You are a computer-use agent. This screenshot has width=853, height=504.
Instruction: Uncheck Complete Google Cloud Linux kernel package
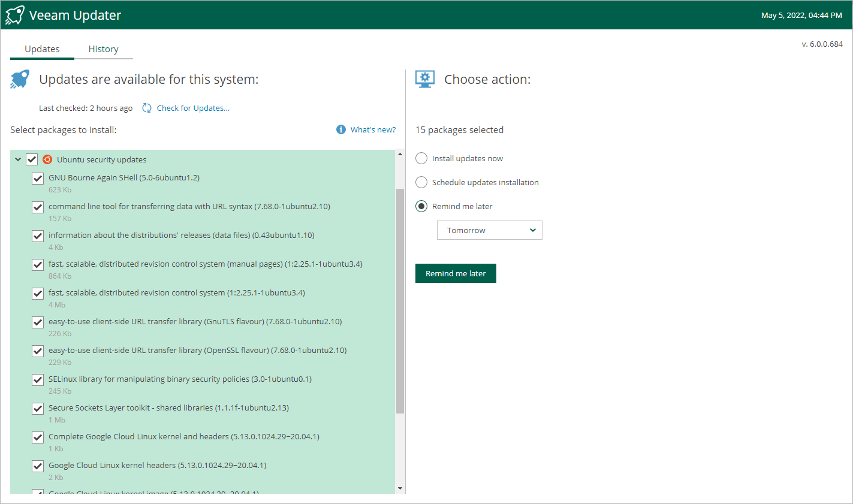coord(38,437)
